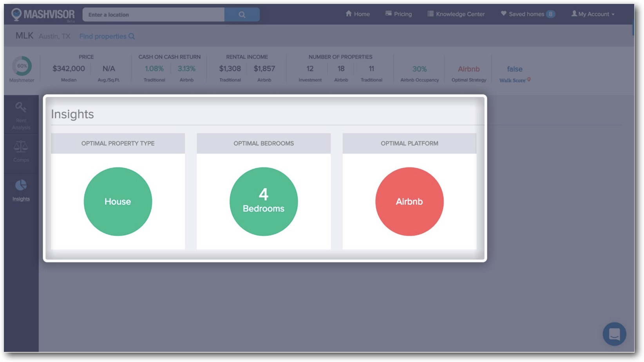
Task: Click the 12 Investment properties count
Action: tap(310, 69)
